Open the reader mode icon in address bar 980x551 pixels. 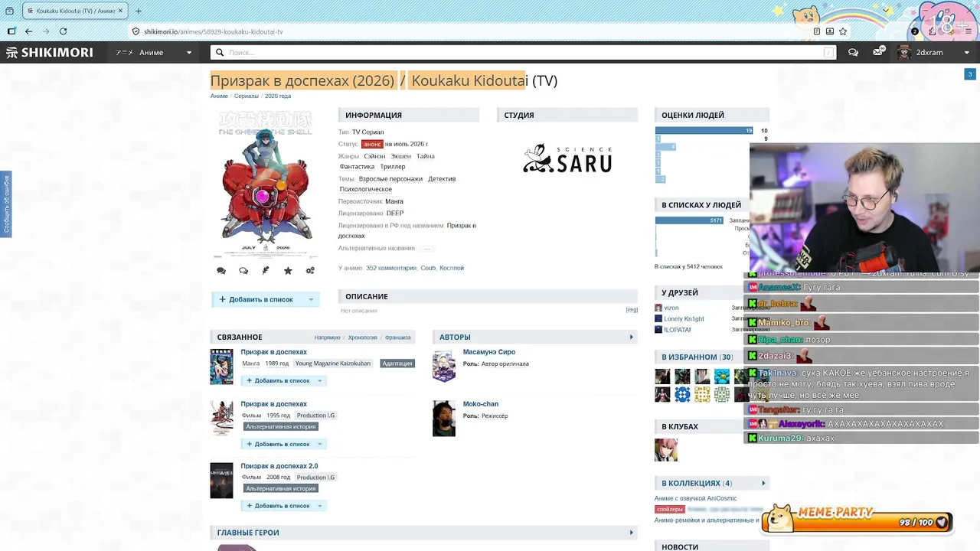pos(817,31)
